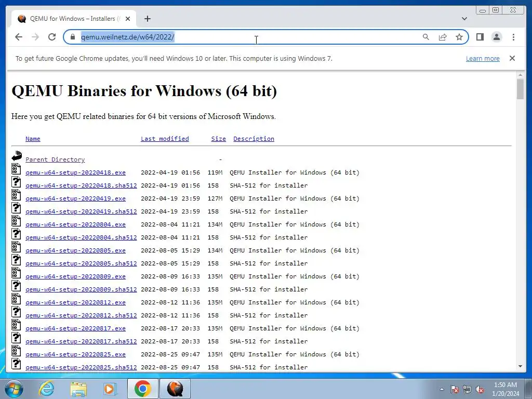
Task: Launch Internet Explorer from taskbar
Action: point(46,389)
